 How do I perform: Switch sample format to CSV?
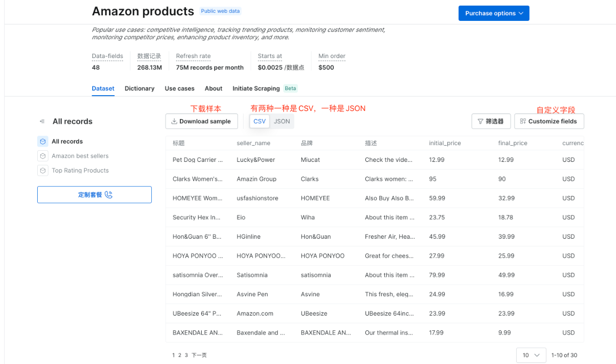pos(260,121)
